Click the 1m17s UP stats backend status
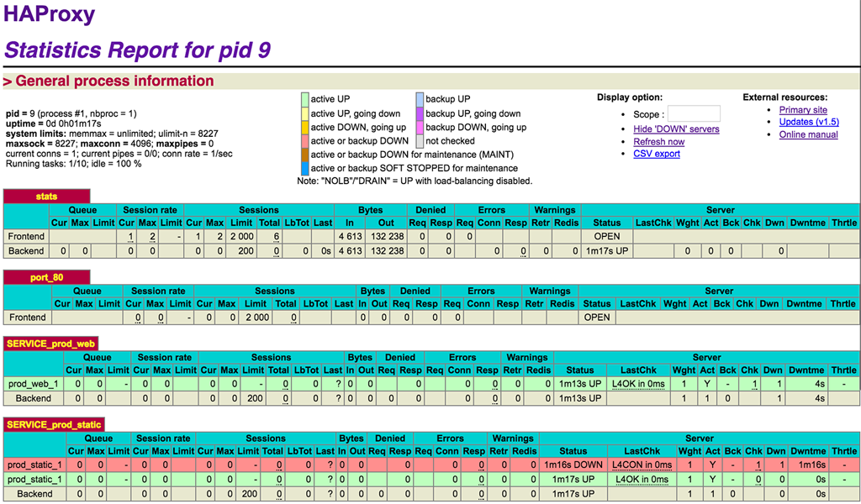This screenshot has width=861, height=504. coord(607,250)
